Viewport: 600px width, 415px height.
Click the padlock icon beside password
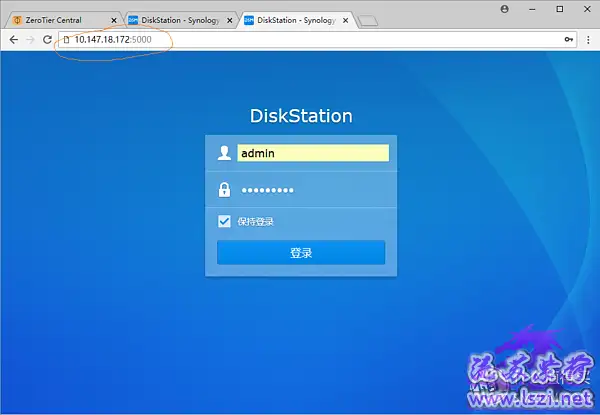(x=224, y=190)
